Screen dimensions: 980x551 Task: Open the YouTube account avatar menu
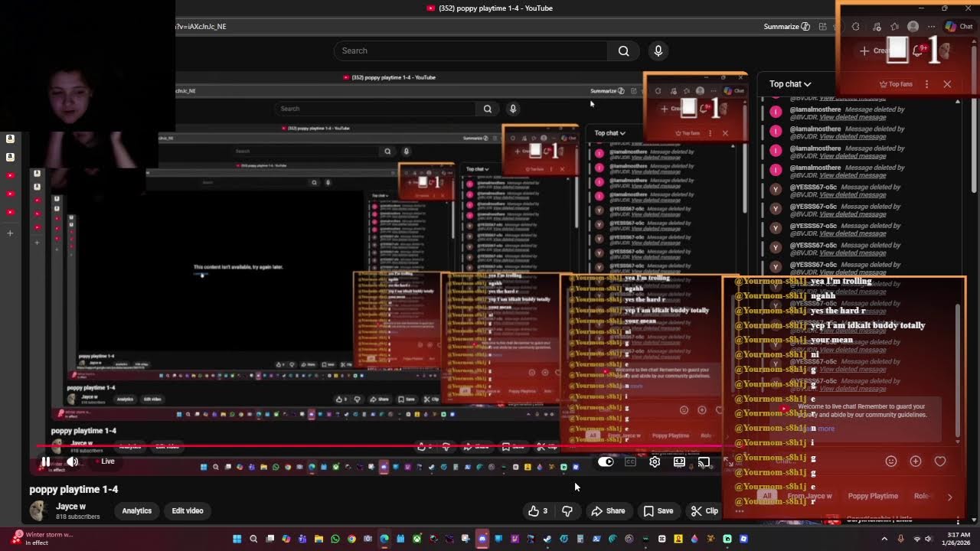pos(943,51)
